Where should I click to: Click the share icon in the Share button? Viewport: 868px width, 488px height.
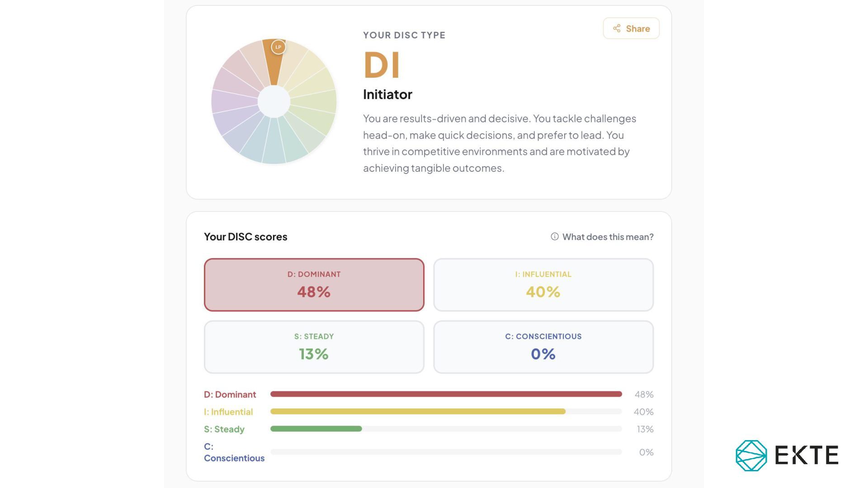click(x=617, y=28)
